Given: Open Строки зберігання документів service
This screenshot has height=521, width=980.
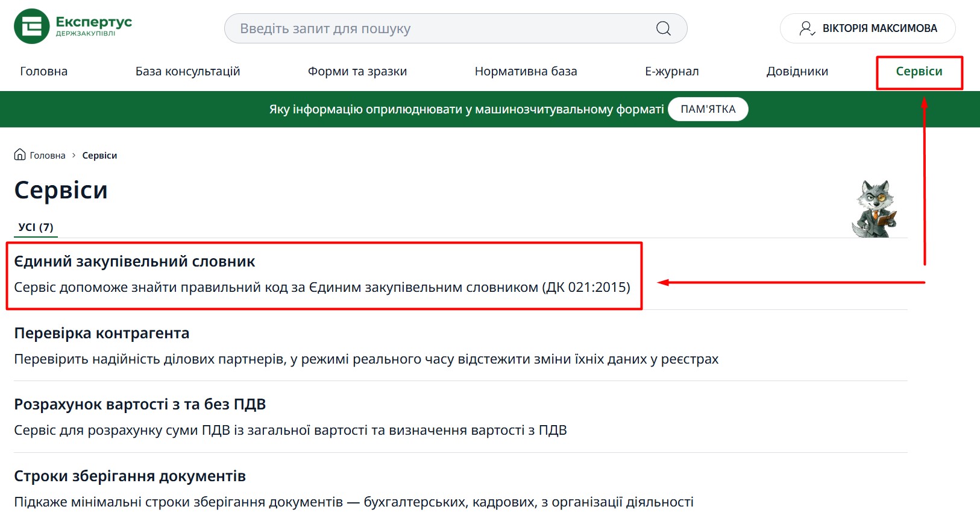Looking at the screenshot, I should point(130,476).
